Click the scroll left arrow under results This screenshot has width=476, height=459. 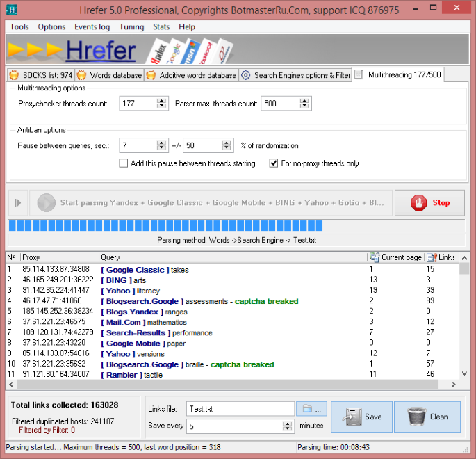11,385
